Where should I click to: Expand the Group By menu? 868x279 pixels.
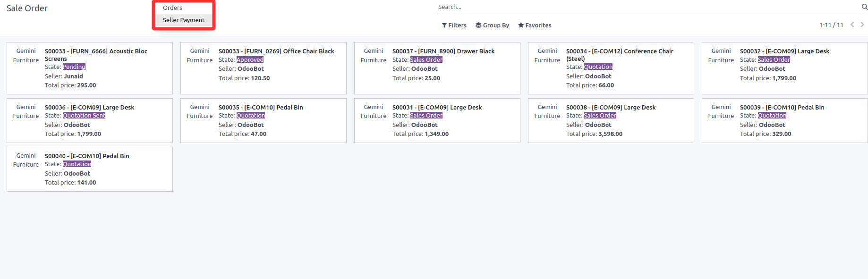492,25
